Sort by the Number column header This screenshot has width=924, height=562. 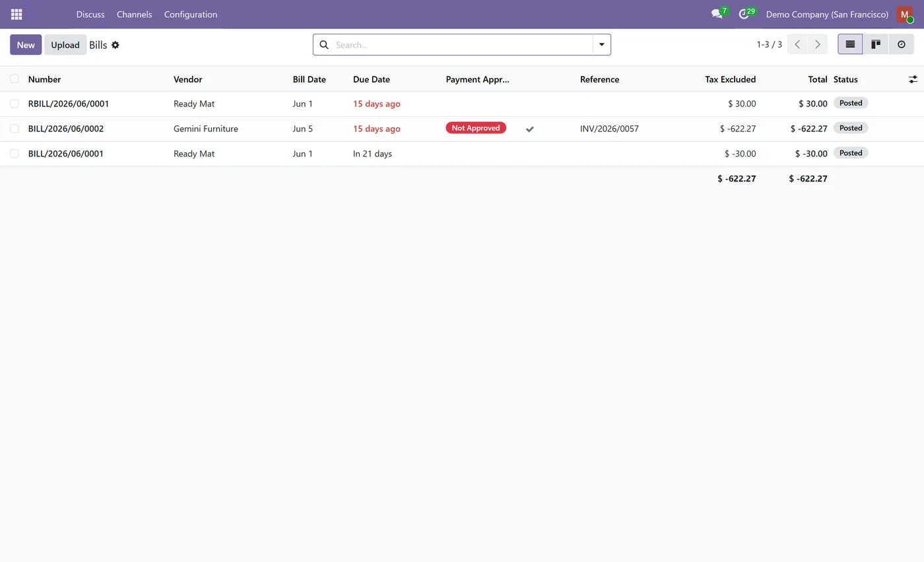[x=44, y=79]
